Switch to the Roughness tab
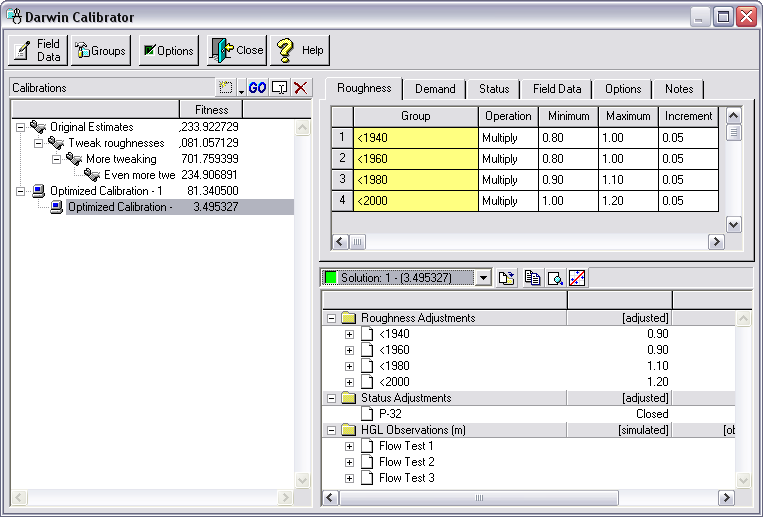This screenshot has height=517, width=763. 364,88
